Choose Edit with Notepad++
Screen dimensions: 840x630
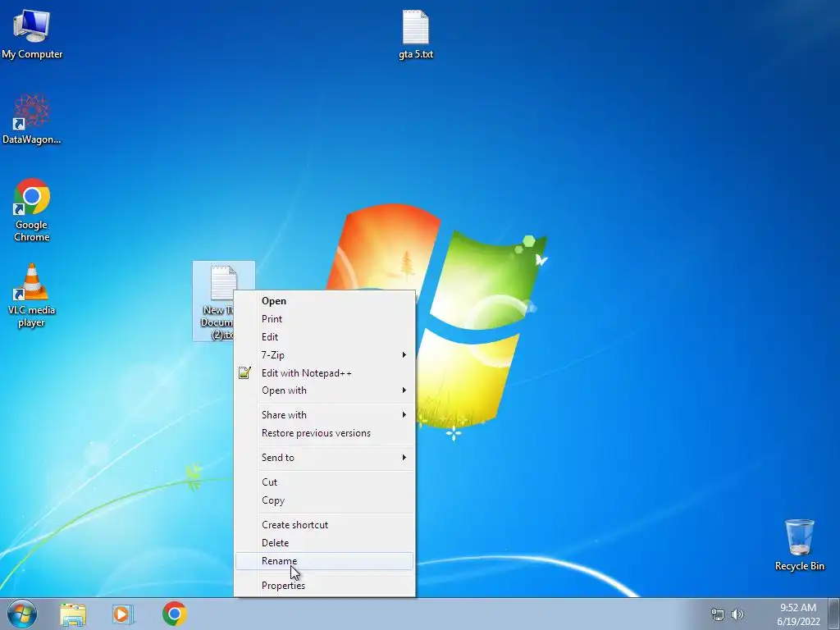tap(325, 373)
